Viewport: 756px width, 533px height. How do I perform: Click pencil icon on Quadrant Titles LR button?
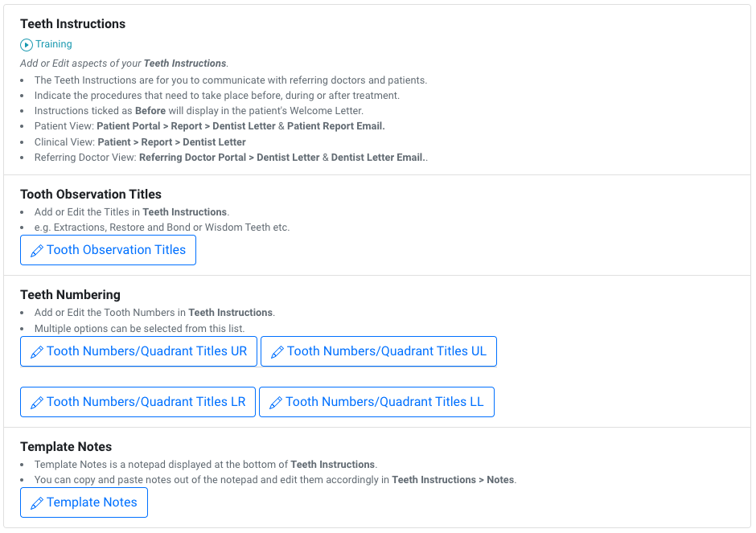pyautogui.click(x=36, y=403)
